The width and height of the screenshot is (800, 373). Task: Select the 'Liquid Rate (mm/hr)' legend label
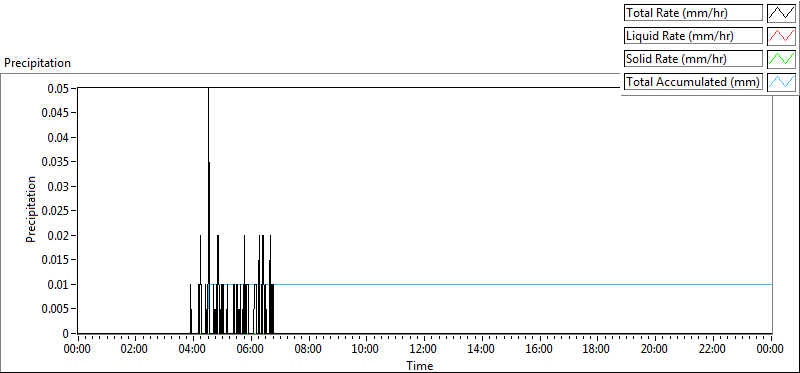693,36
